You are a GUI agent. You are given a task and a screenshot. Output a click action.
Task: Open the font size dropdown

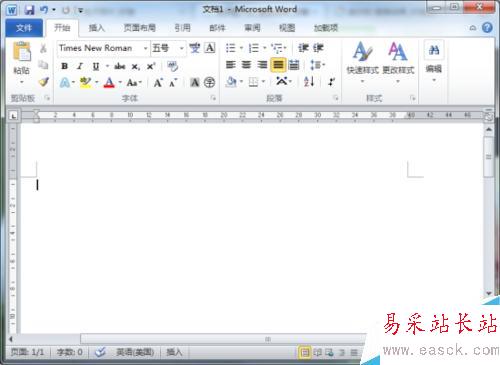tap(182, 48)
